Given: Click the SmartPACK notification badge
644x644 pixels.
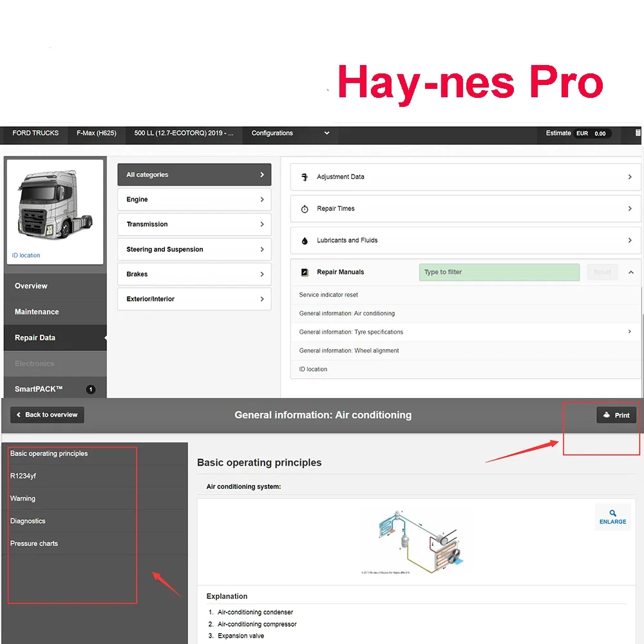Looking at the screenshot, I should tap(91, 390).
